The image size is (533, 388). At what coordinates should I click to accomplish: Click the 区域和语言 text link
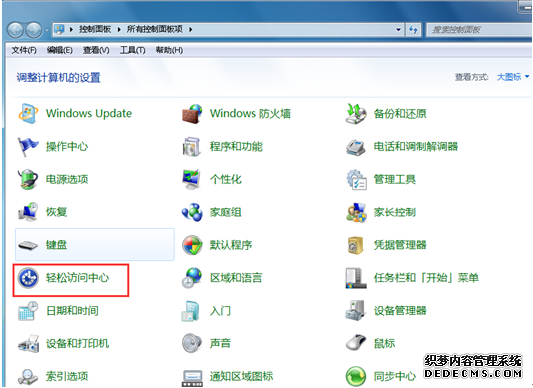pos(236,278)
